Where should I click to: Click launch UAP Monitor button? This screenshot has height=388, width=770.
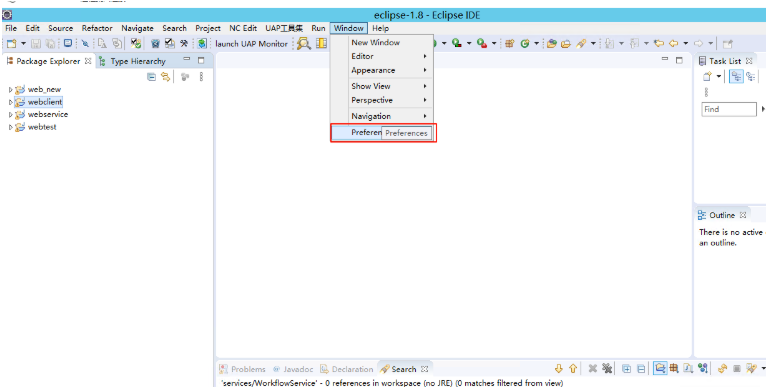point(251,44)
